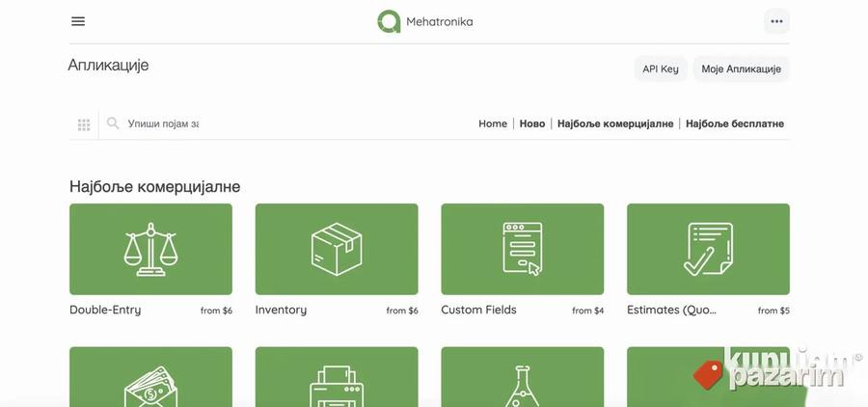Click the from $4 price label

click(588, 311)
